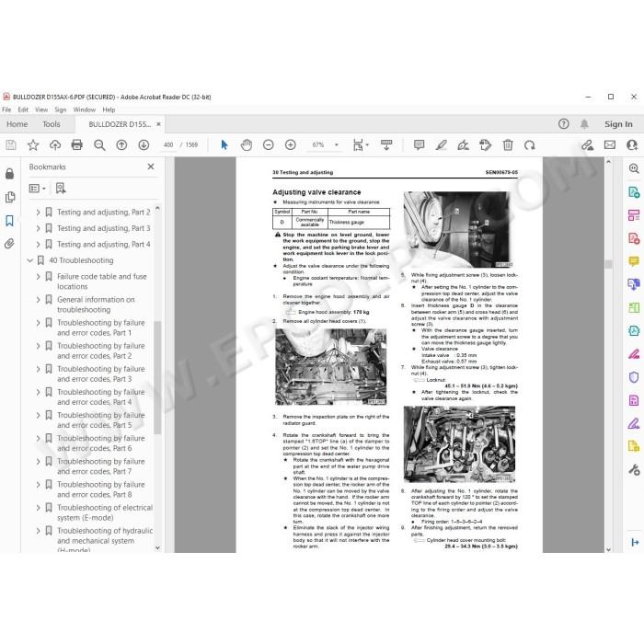Close the Bookmarks panel
The height and width of the screenshot is (644, 644).
pyautogui.click(x=151, y=167)
